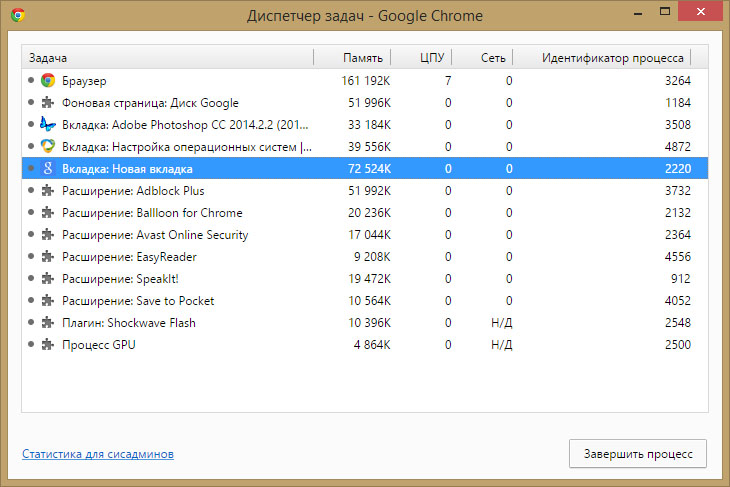
Task: Click the butterfly icon of Adobe Photoshop tab
Action: coord(47,124)
